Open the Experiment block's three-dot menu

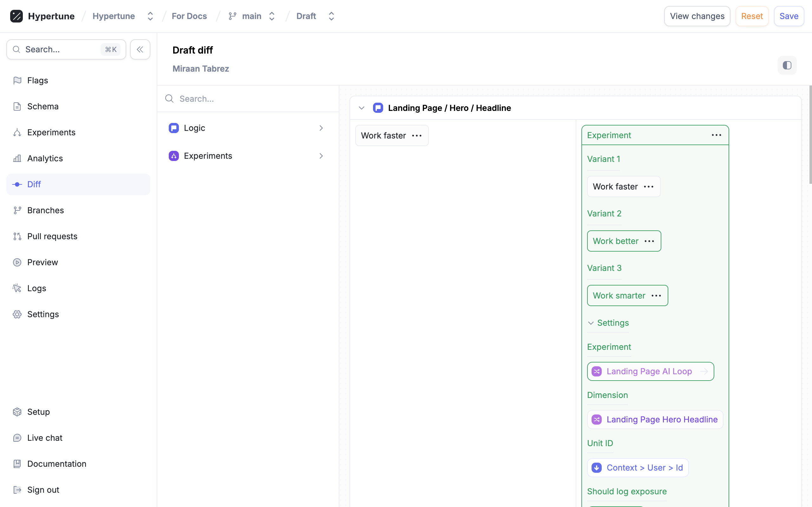716,135
